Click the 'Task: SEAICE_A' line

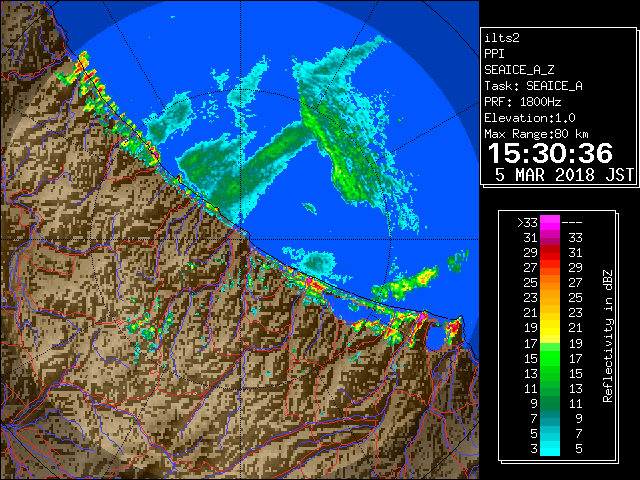[533, 86]
